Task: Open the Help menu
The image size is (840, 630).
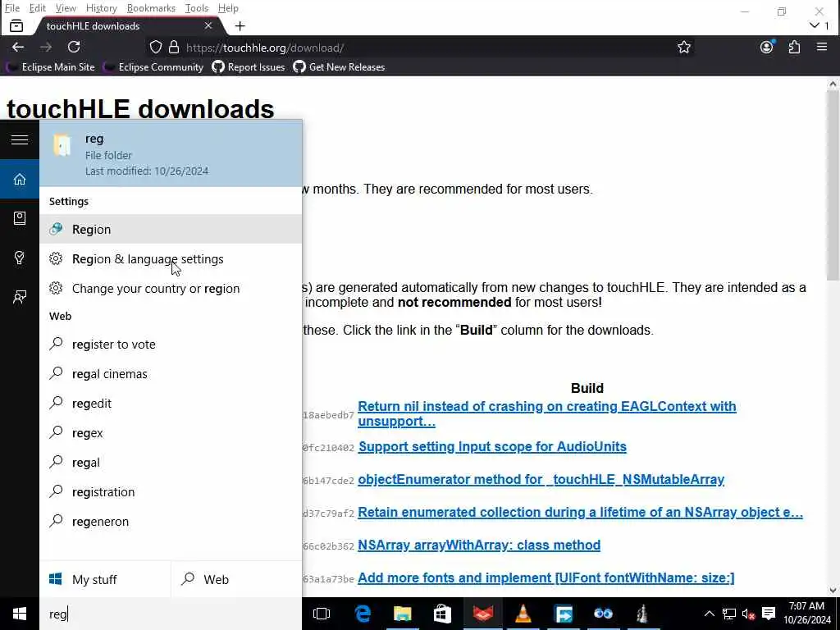Action: pos(228,8)
